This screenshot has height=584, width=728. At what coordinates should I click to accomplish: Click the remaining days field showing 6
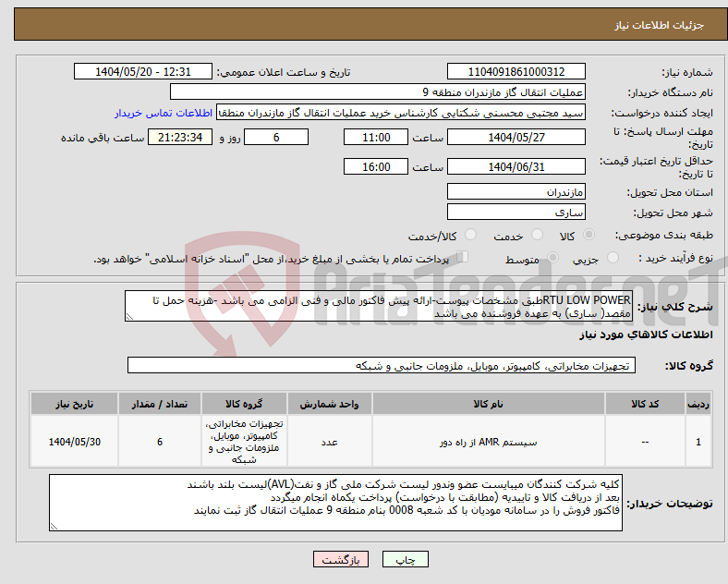276,137
